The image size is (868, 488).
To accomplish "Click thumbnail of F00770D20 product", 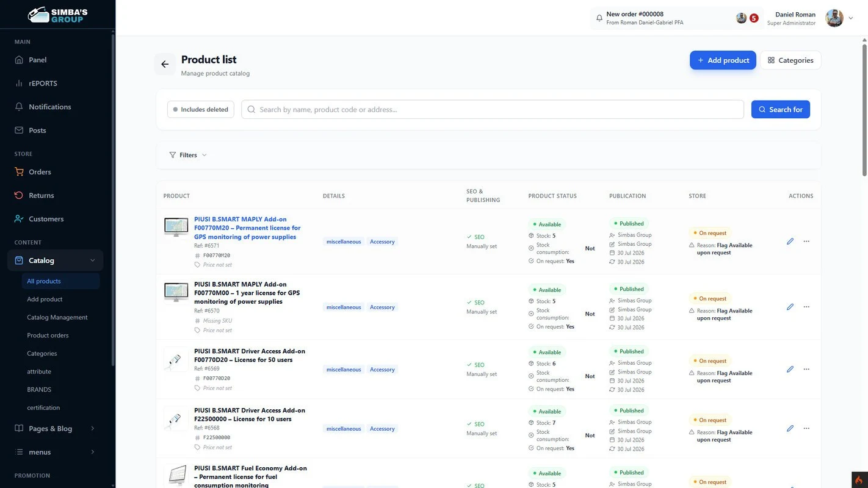I will [x=176, y=359].
